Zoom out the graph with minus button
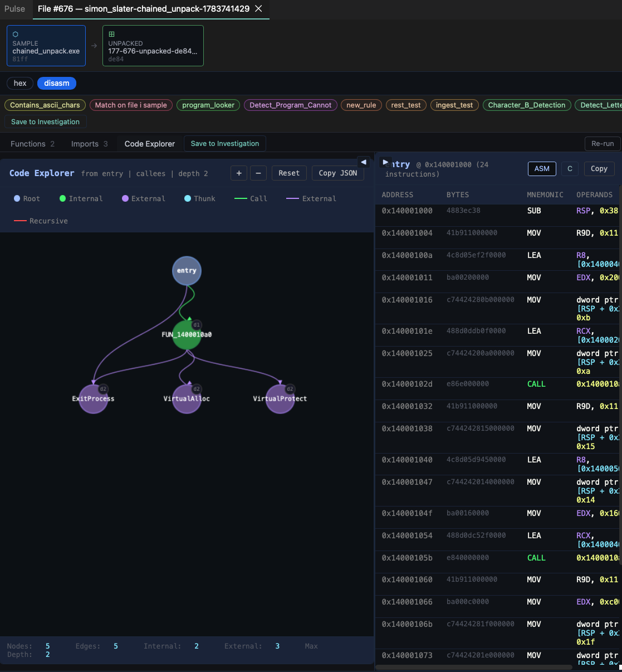Image resolution: width=622 pixels, height=672 pixels. coord(258,173)
